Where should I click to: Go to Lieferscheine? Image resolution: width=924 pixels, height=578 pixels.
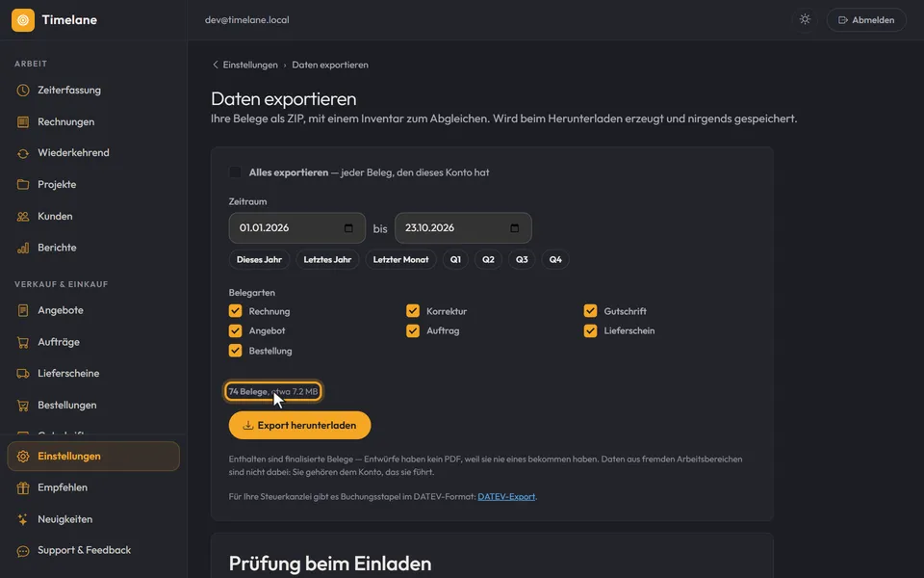[x=93, y=374]
